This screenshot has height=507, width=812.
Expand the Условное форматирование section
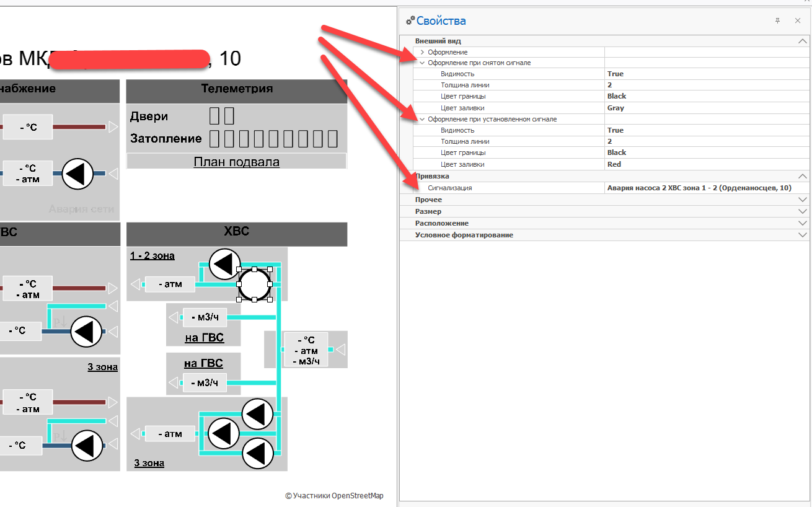(x=803, y=235)
